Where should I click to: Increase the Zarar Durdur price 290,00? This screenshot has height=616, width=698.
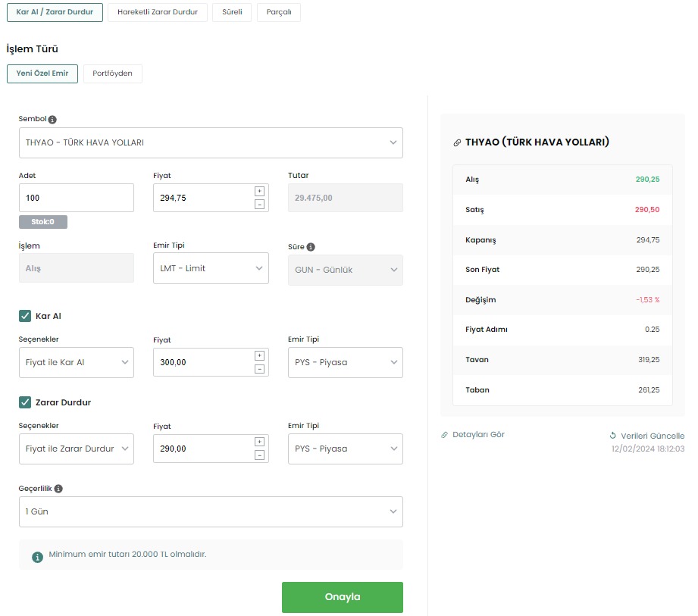pos(259,442)
